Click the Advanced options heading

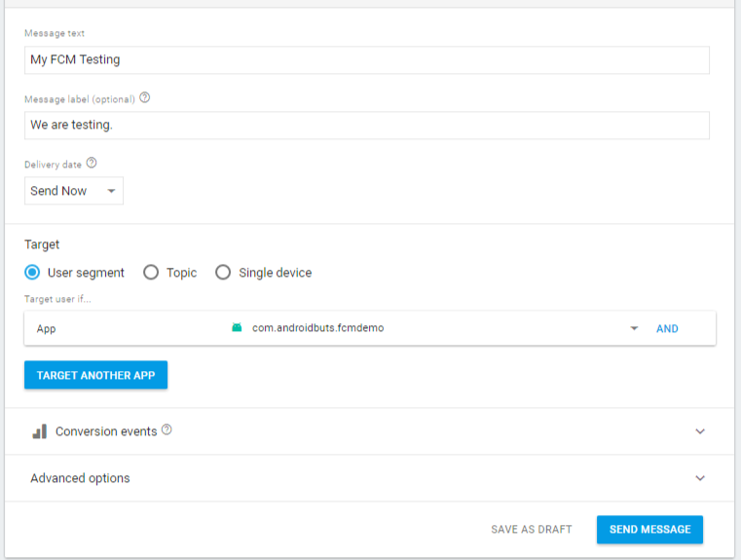tap(80, 478)
